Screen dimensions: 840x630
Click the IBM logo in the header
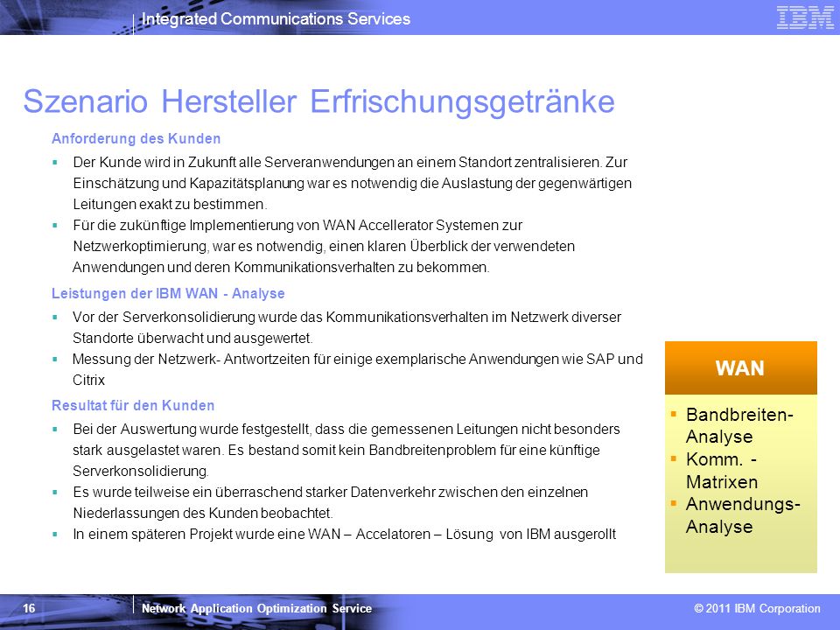pyautogui.click(x=805, y=17)
